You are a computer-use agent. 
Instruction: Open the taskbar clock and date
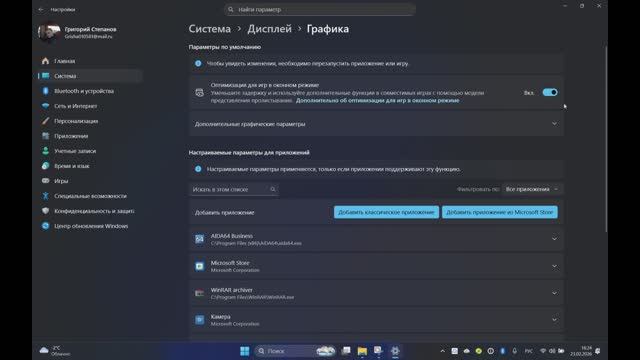click(x=581, y=351)
